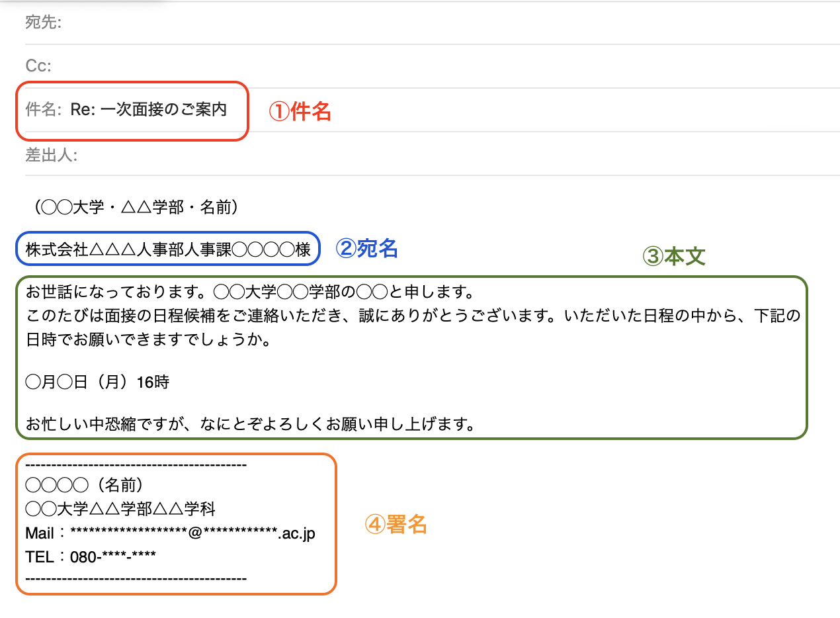Select the subject text "Re: 一次面接のご案内"
The height and width of the screenshot is (618, 840).
(x=149, y=110)
